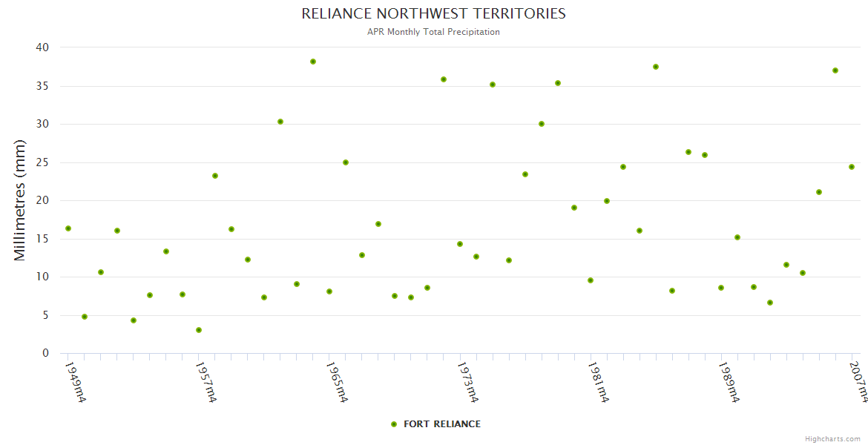Select the lowest data point near 3 mm
Viewport: 868px width, 445px height.
(199, 330)
